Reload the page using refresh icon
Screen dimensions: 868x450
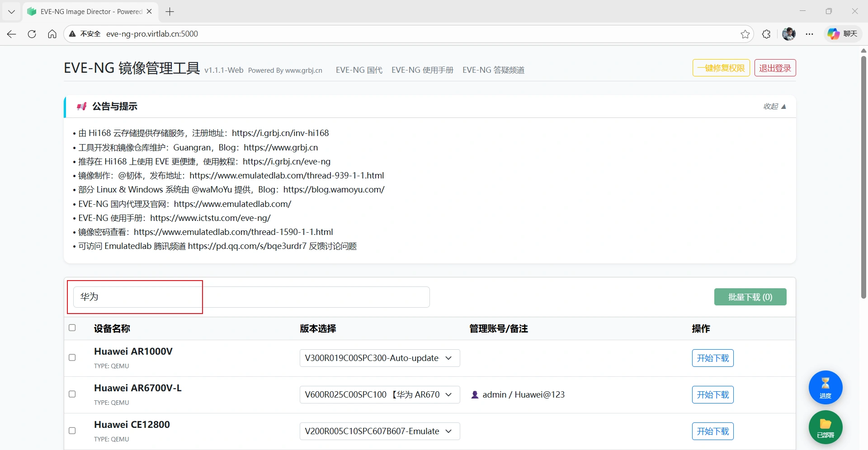tap(32, 34)
